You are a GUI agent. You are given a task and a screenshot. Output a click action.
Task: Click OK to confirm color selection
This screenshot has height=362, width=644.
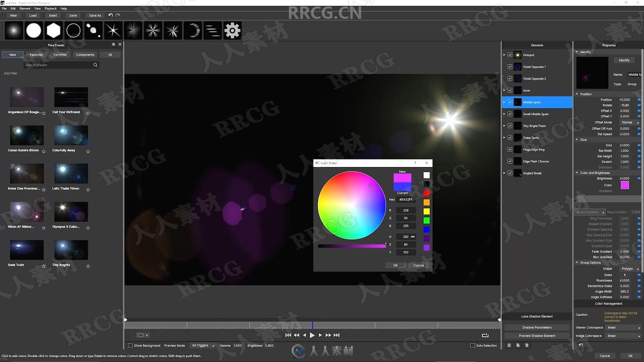pos(395,265)
